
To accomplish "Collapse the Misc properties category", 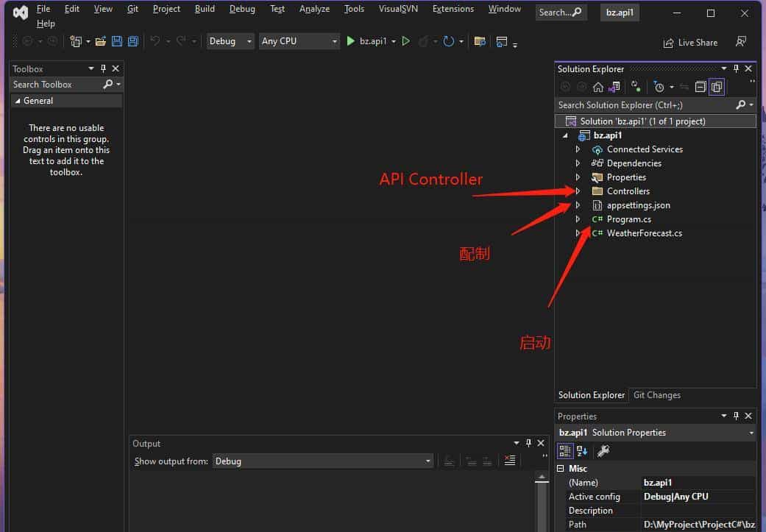I will tap(560, 468).
